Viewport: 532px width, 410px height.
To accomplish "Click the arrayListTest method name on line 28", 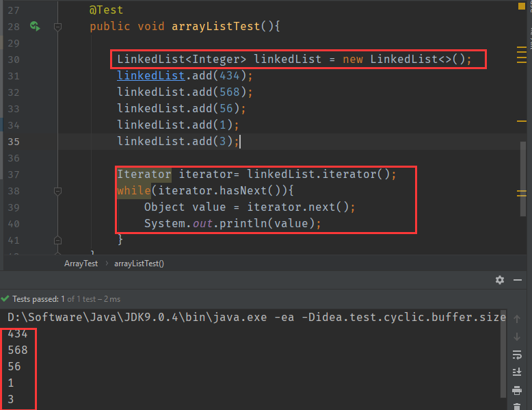I will pyautogui.click(x=216, y=26).
